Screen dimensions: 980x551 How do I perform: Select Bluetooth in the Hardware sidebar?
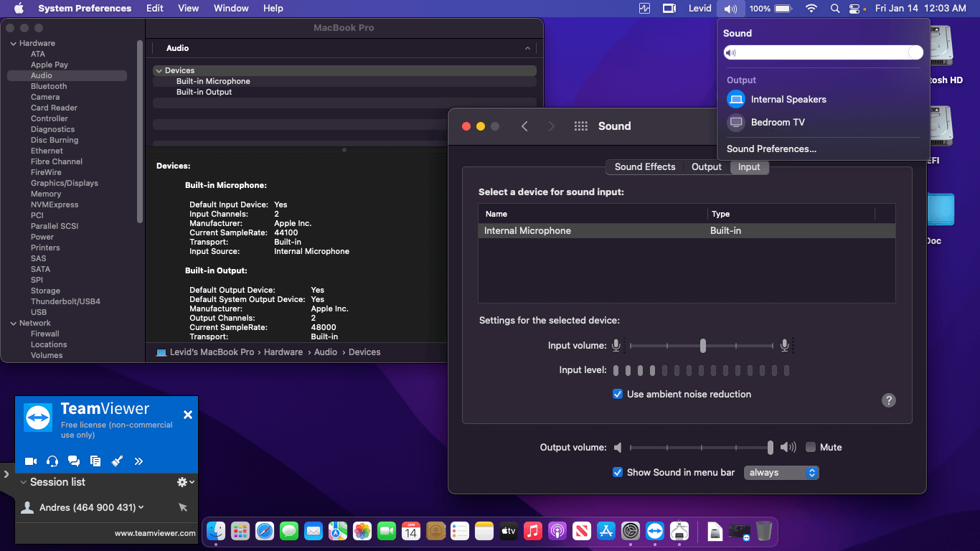[49, 87]
